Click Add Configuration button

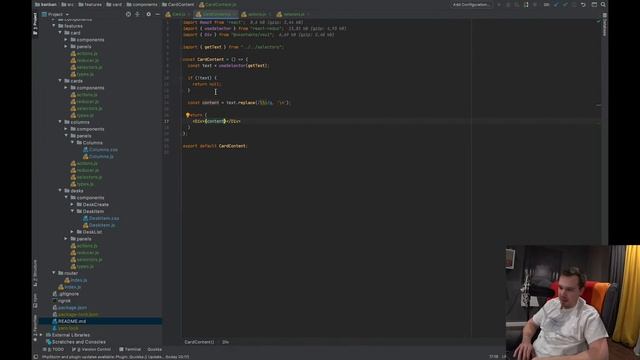coord(471,4)
